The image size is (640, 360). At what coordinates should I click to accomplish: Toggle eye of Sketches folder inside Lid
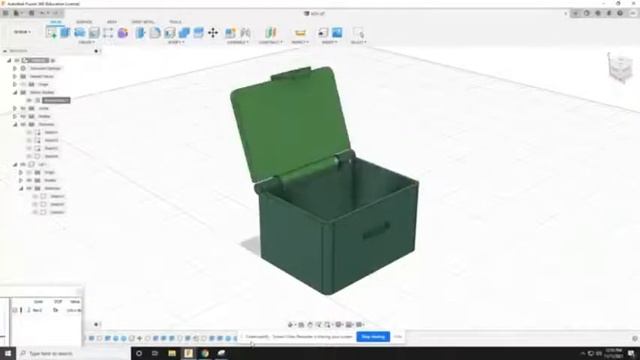click(x=29, y=189)
